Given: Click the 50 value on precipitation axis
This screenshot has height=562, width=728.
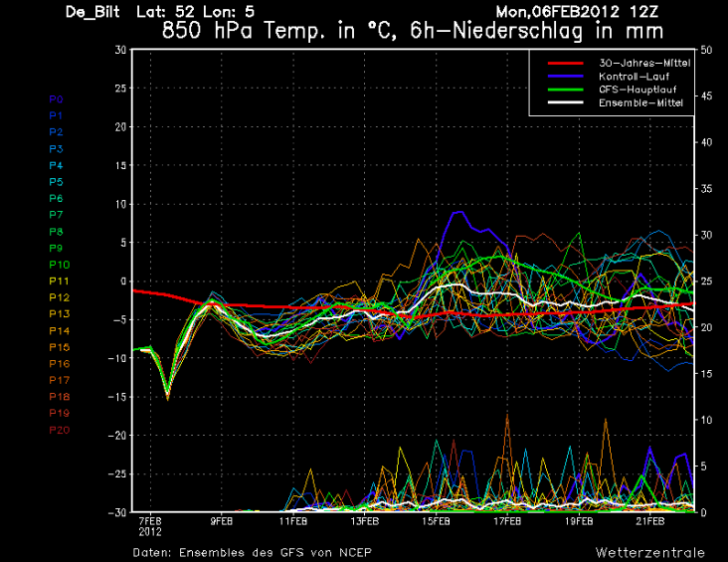Looking at the screenshot, I should pos(706,50).
